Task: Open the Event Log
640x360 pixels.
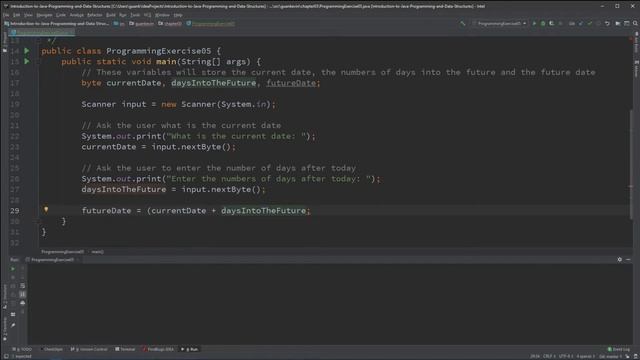Action: coord(619,349)
